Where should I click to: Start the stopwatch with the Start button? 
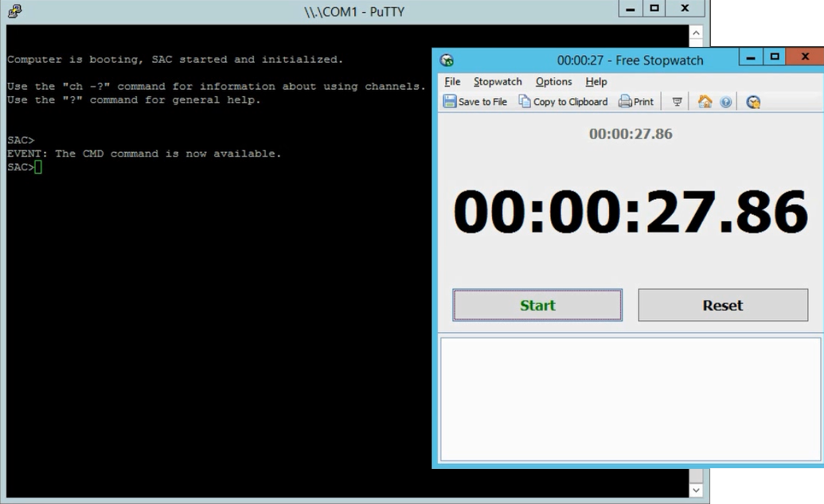point(537,305)
